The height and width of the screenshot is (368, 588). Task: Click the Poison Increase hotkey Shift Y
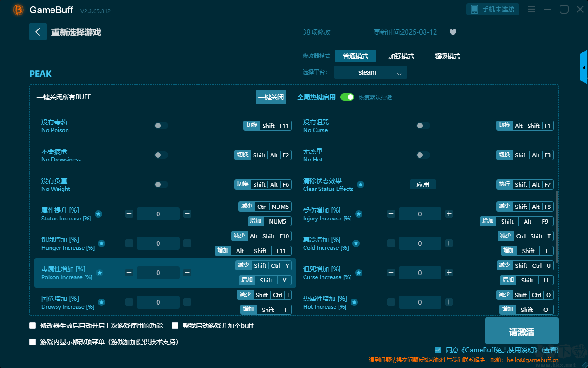tap(265, 280)
